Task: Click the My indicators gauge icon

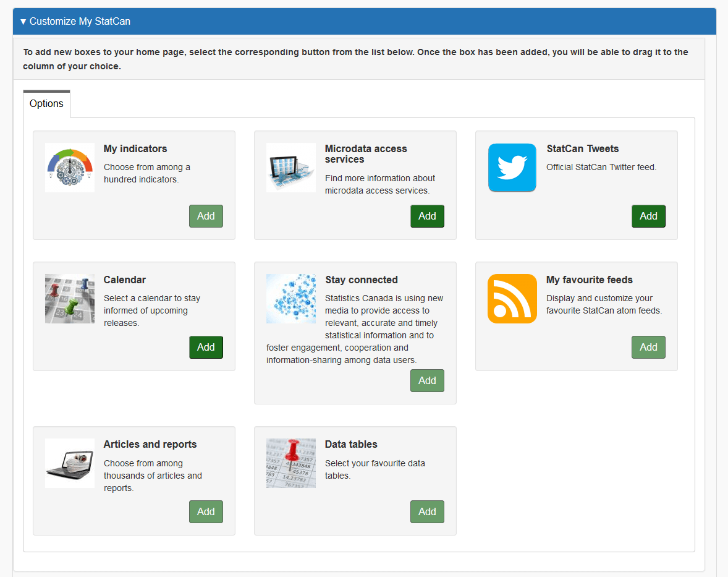Action: point(70,168)
